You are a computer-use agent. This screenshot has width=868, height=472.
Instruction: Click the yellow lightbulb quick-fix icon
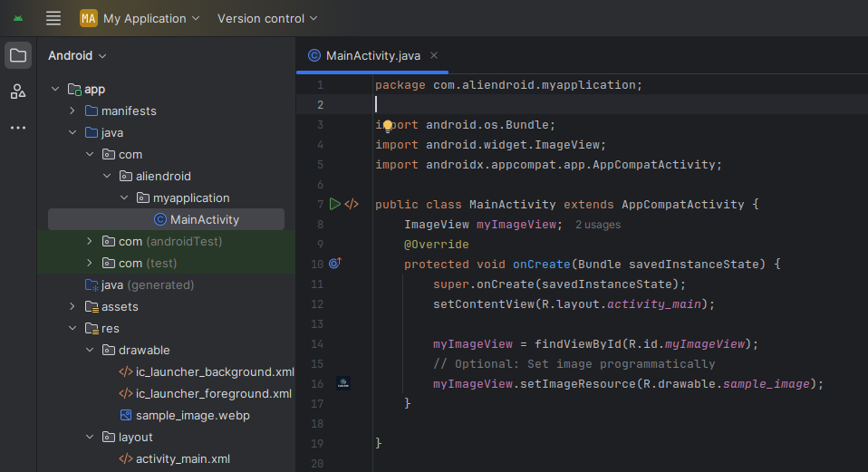click(x=388, y=126)
